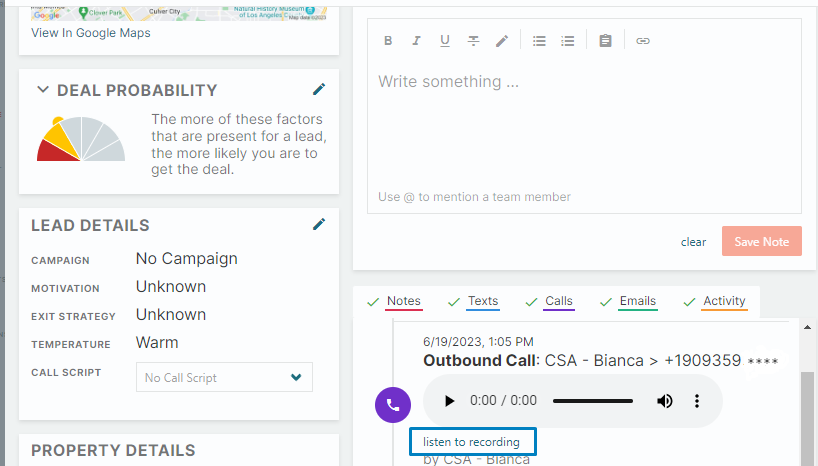
Task: Toggle bold formatting in note editor
Action: pyautogui.click(x=388, y=41)
